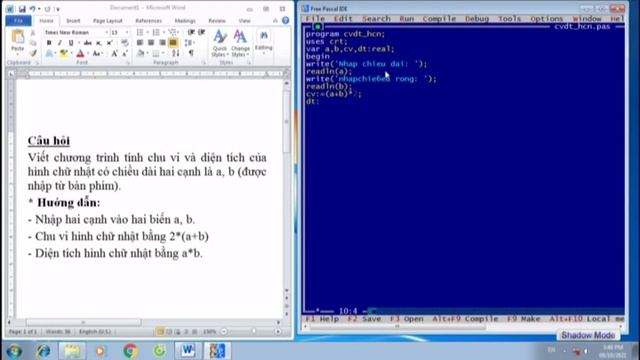Click the Clear Formatting icon
Image resolution: width=640 pixels, height=360 pixels.
pos(125,43)
